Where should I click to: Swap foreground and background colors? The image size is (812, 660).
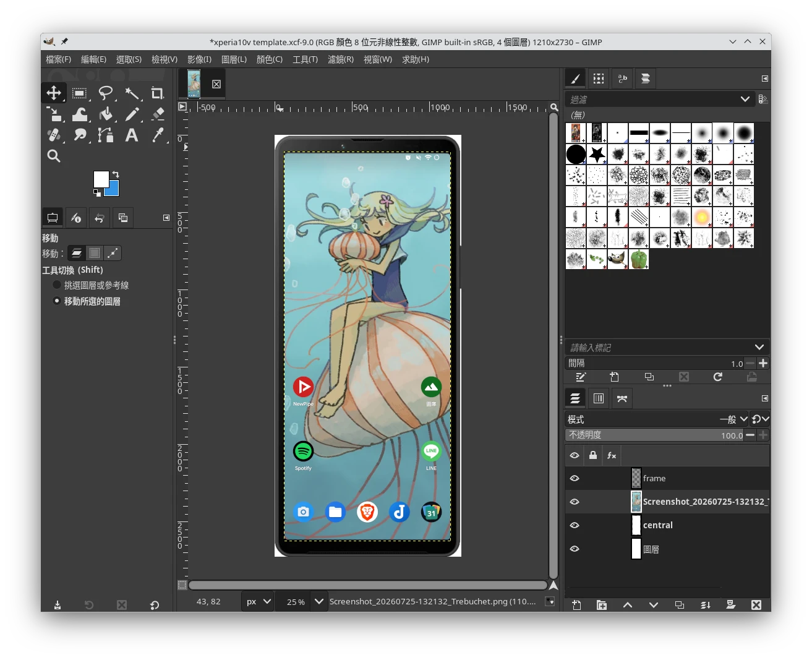[x=116, y=174]
